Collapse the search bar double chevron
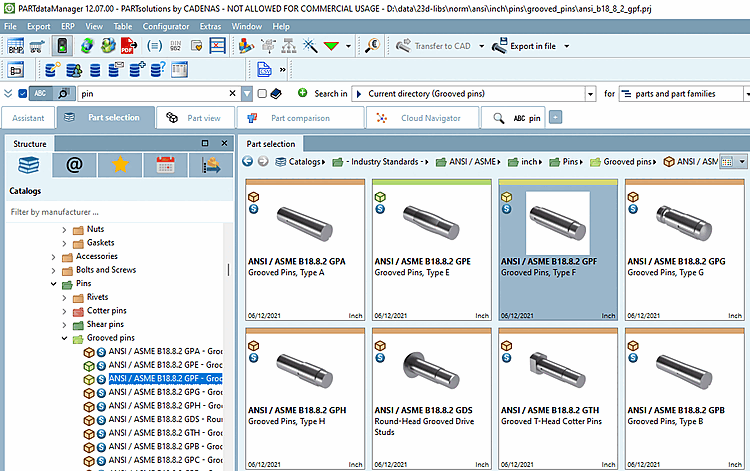The image size is (750, 471). coord(8,93)
